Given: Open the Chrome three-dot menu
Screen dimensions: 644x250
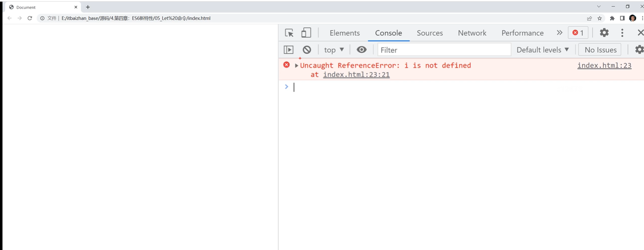Looking at the screenshot, I should point(642,18).
